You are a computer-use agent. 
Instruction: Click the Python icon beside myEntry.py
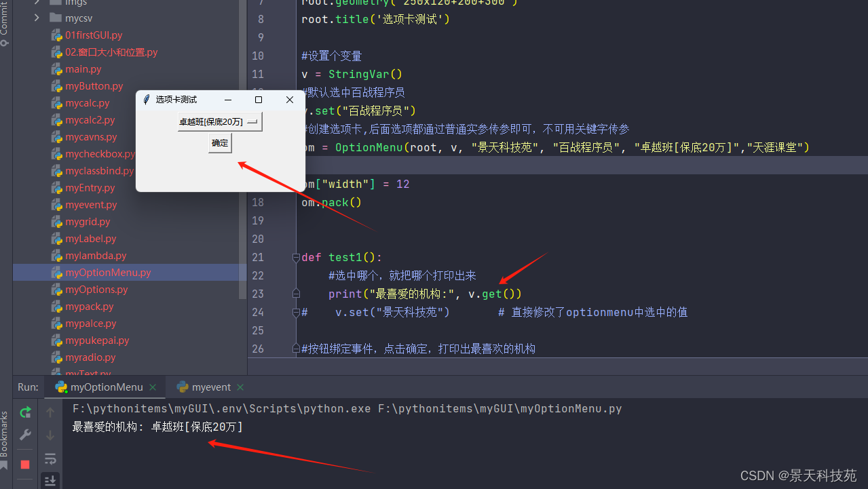pyautogui.click(x=57, y=188)
